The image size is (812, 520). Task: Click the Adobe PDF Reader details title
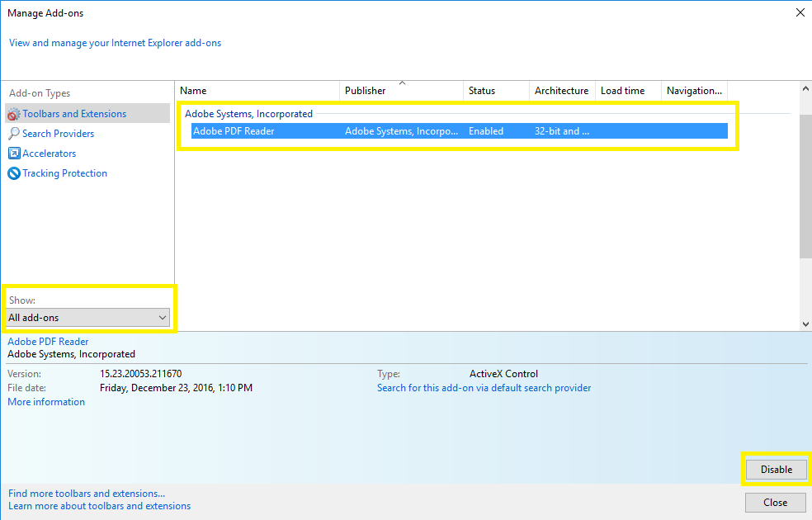48,342
